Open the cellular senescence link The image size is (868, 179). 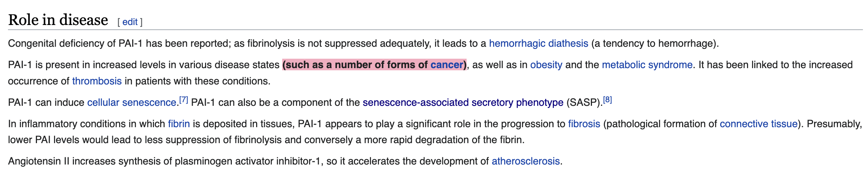(132, 103)
